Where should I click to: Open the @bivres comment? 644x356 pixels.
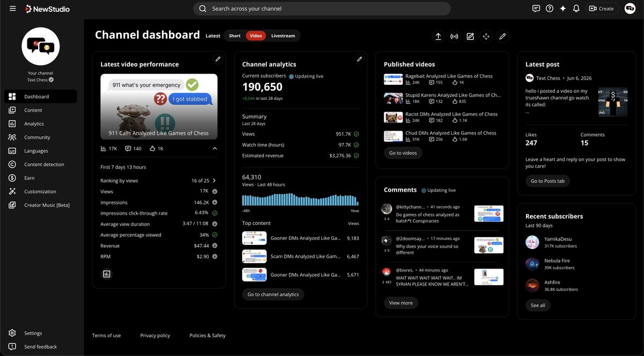pos(442,277)
